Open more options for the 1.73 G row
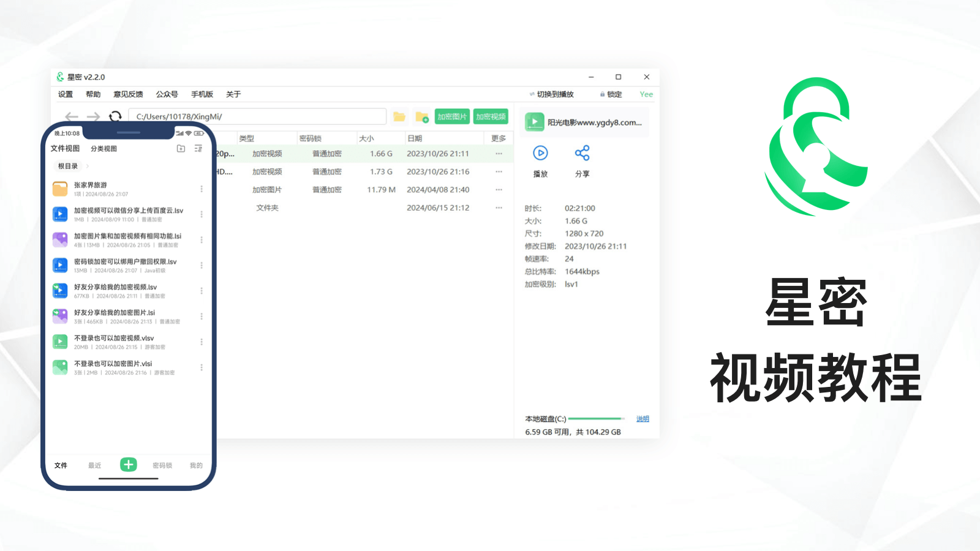 pyautogui.click(x=499, y=171)
